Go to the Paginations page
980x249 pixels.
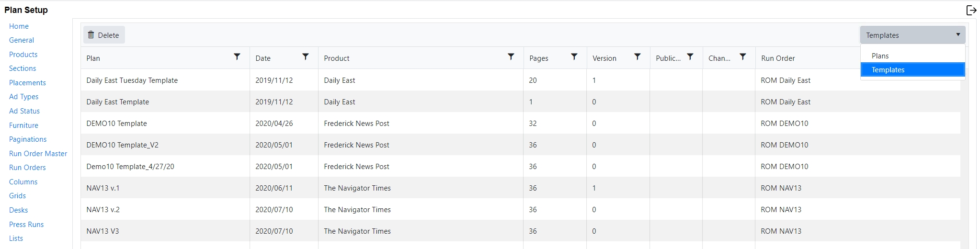(28, 139)
